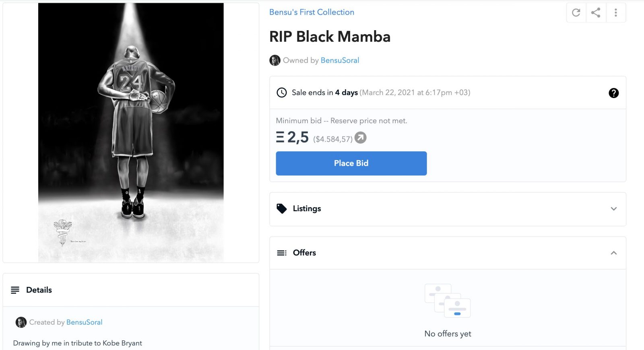
Task: Click the creator avatar in Details
Action: pyautogui.click(x=21, y=322)
